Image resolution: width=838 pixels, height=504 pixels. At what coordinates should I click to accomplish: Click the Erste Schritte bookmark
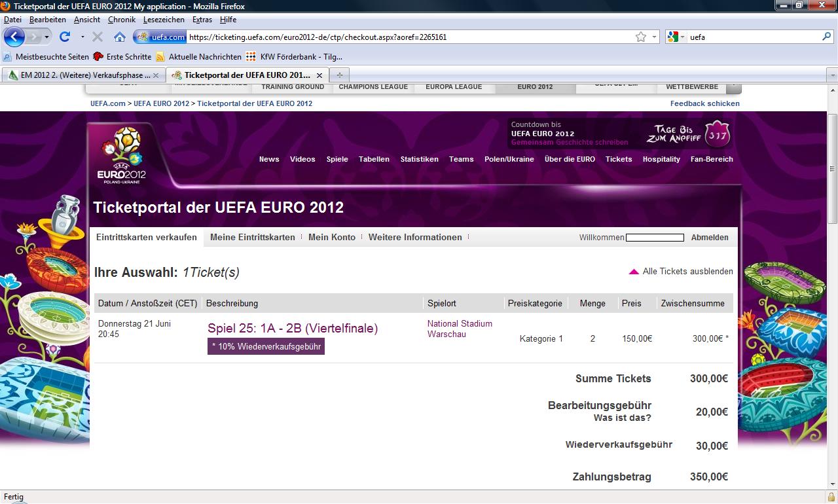tap(122, 57)
